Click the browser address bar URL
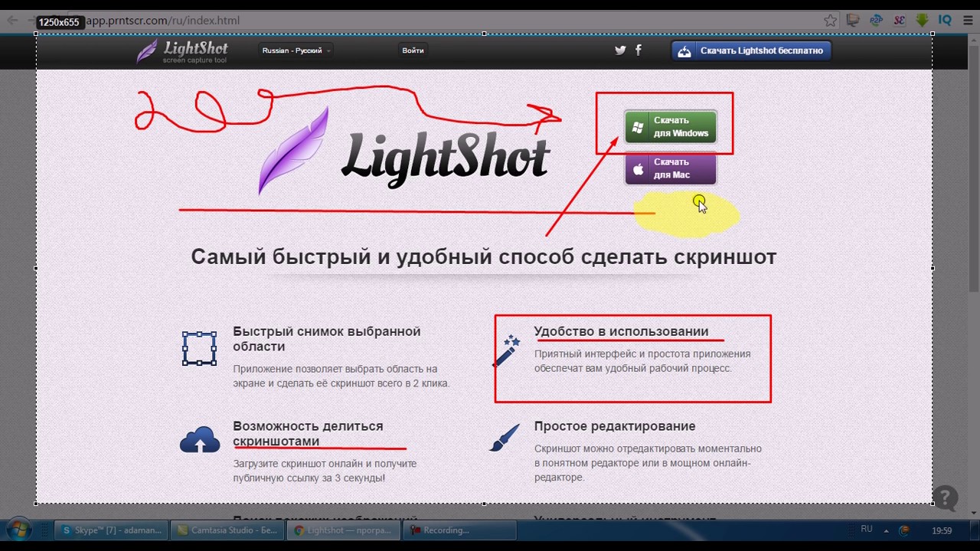The width and height of the screenshot is (980, 551). click(x=162, y=21)
